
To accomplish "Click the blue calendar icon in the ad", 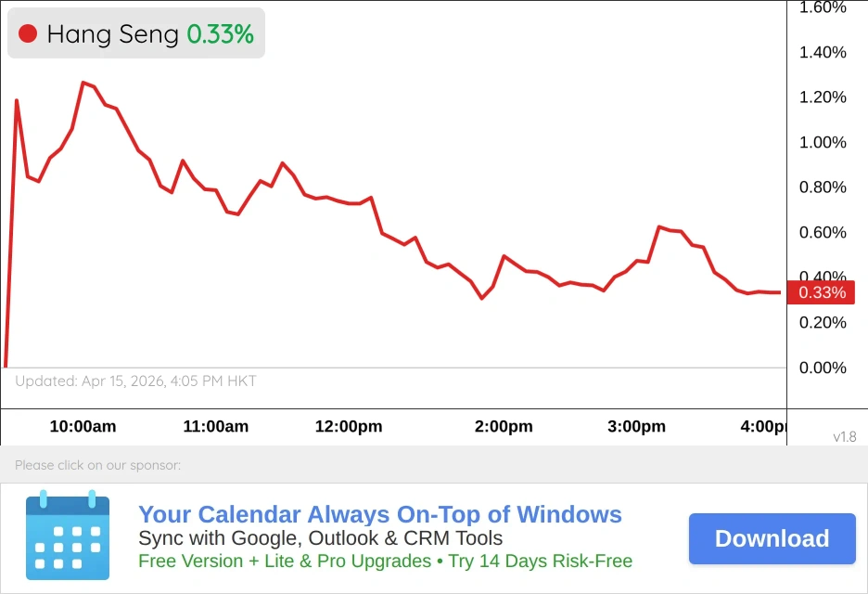I will coord(68,537).
